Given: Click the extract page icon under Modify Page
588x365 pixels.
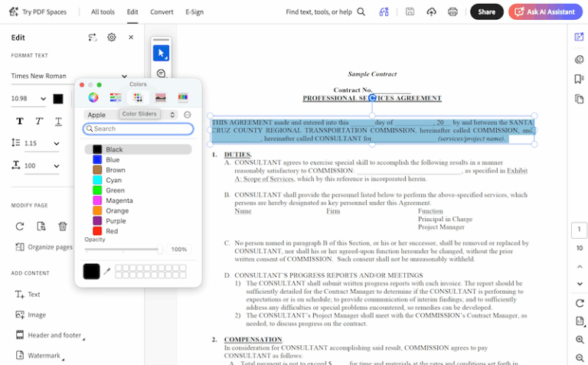Looking at the screenshot, I should 41,226.
